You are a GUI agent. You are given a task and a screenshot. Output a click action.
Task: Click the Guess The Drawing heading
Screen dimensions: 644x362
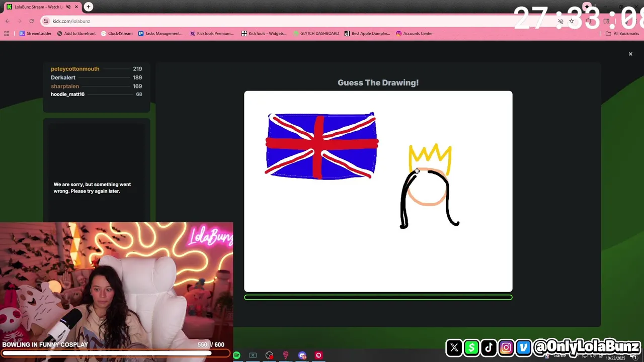pos(378,82)
